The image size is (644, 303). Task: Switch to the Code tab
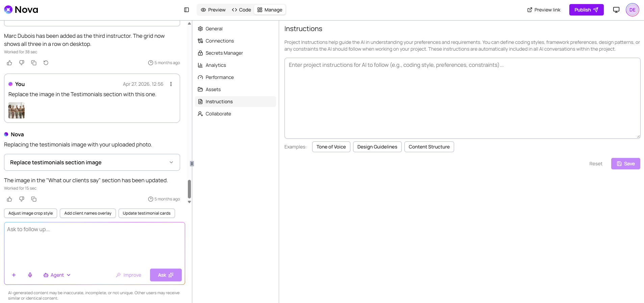pos(241,10)
